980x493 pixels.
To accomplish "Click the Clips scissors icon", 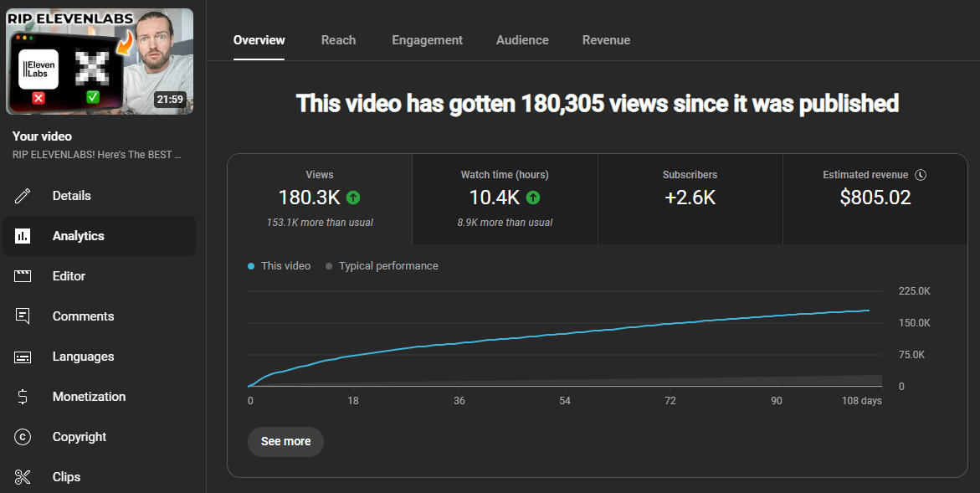I will (x=23, y=477).
